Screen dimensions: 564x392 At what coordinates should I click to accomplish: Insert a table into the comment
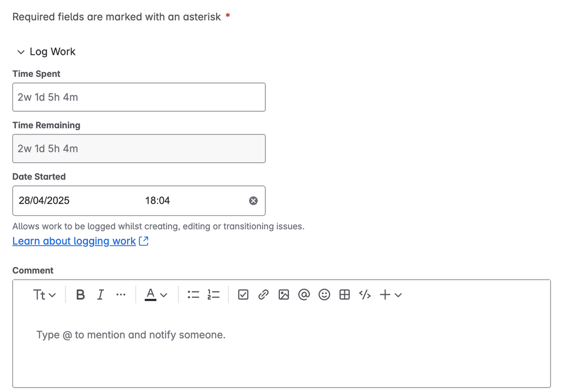coord(344,295)
